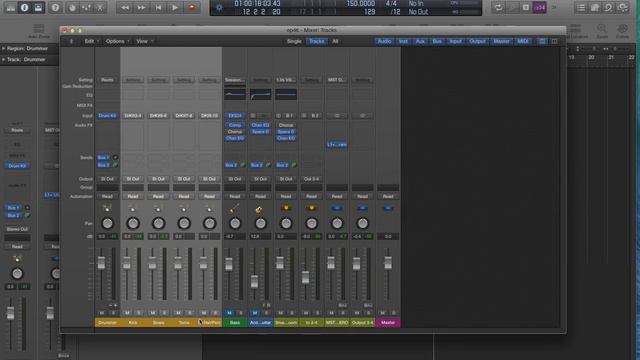Unmute the Bass channel strip

coord(229,313)
